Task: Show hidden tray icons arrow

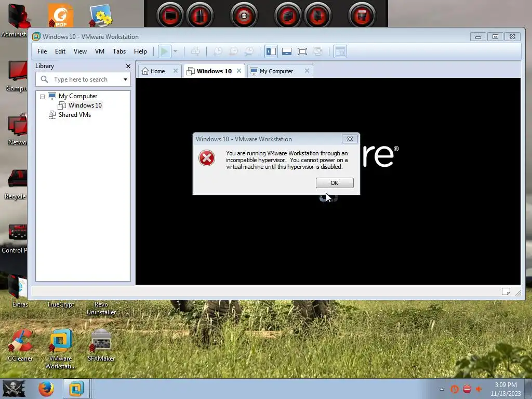Action: pyautogui.click(x=442, y=389)
